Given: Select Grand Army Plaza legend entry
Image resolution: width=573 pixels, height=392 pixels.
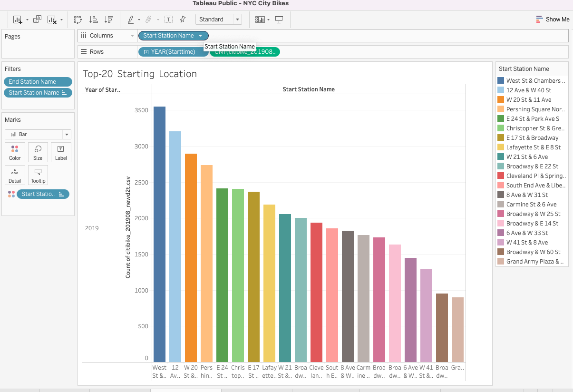Looking at the screenshot, I should click(x=532, y=262).
